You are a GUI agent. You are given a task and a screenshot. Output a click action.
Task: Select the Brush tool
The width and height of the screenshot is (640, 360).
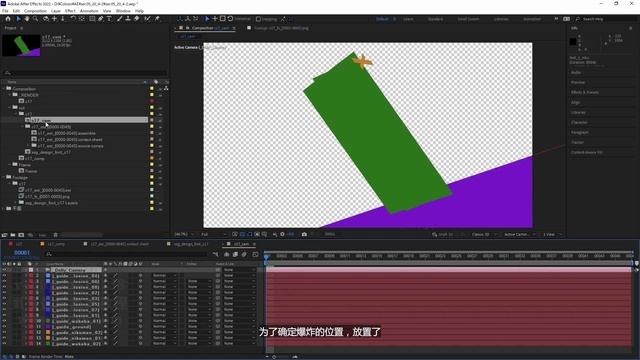coord(120,19)
